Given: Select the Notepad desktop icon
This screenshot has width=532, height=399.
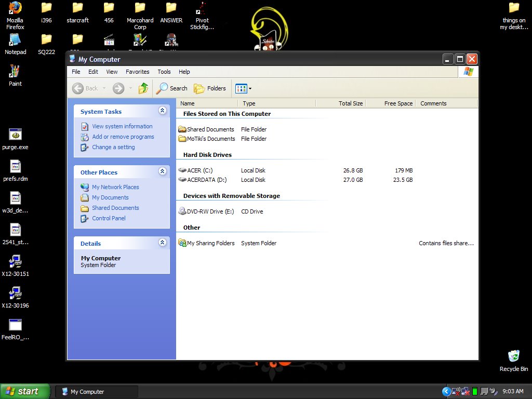Looking at the screenshot, I should (15, 44).
